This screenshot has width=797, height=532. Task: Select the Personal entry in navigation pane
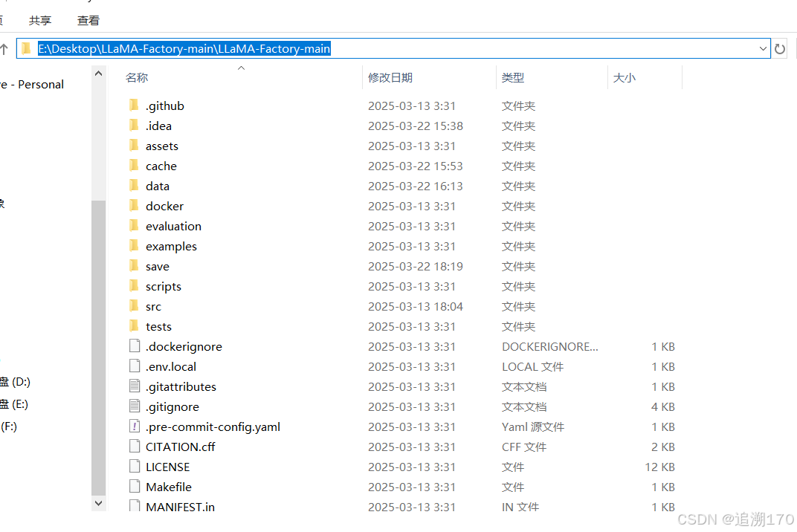click(33, 85)
